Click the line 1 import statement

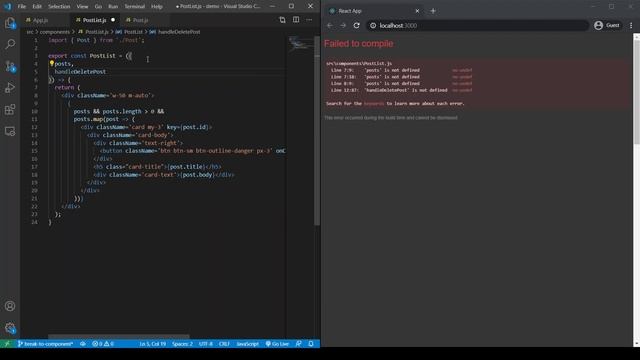pos(96,40)
